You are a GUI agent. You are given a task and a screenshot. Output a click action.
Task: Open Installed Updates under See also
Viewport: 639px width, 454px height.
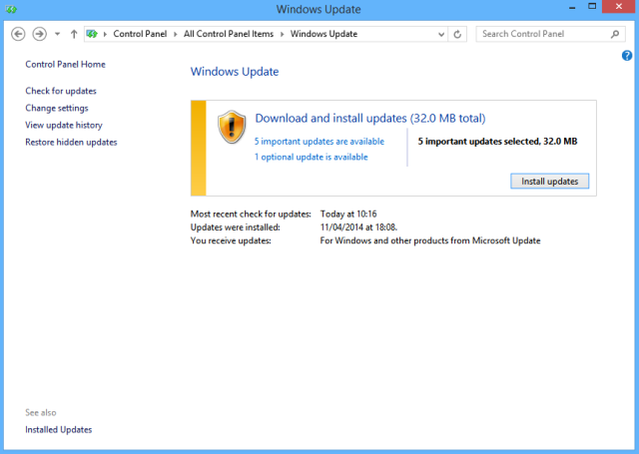point(59,430)
